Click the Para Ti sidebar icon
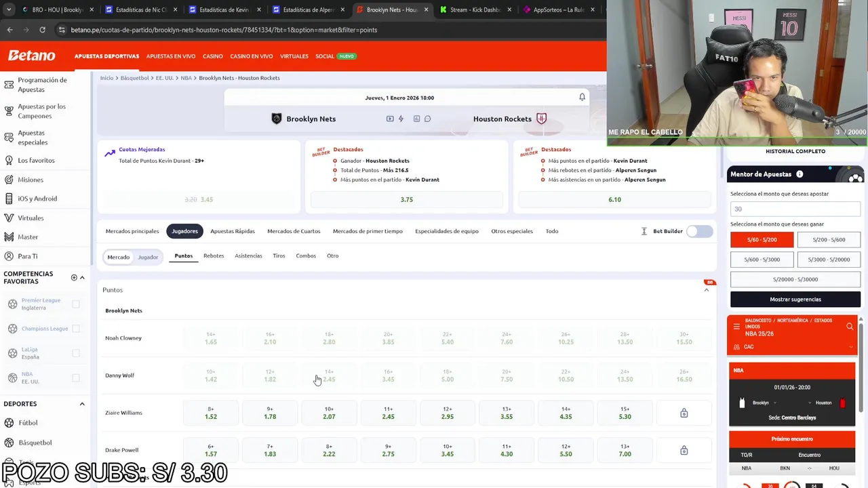The width and height of the screenshot is (868, 488). 9,256
